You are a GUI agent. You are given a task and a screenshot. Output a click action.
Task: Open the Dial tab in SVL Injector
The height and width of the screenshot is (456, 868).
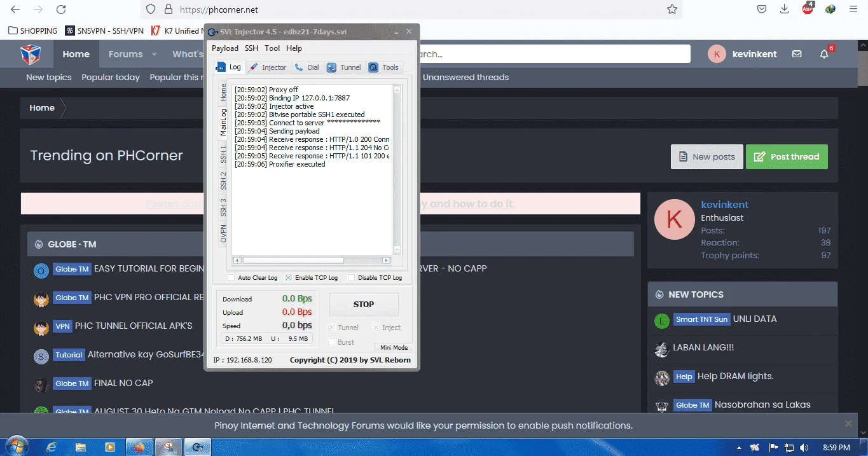coord(307,67)
